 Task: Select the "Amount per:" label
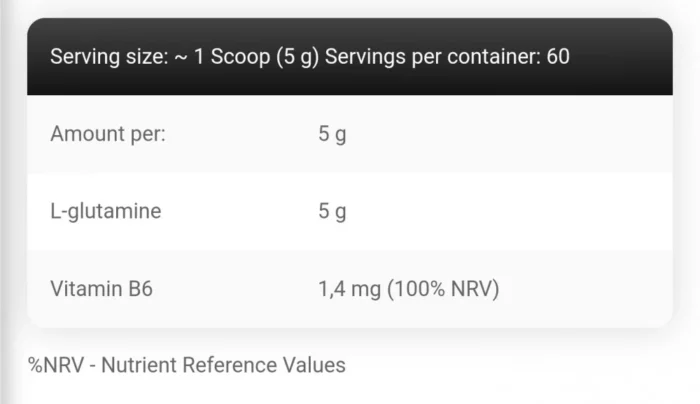108,134
